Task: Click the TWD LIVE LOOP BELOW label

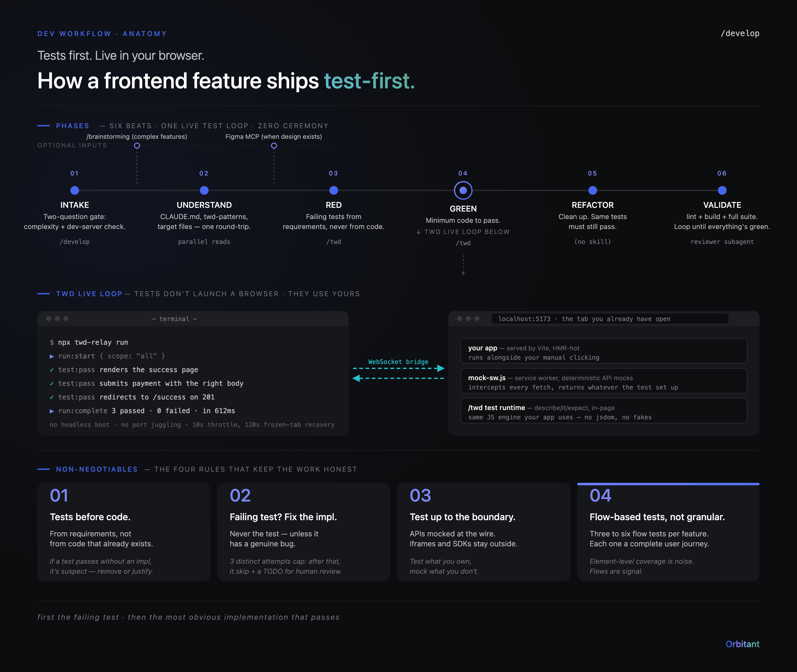Action: point(463,231)
